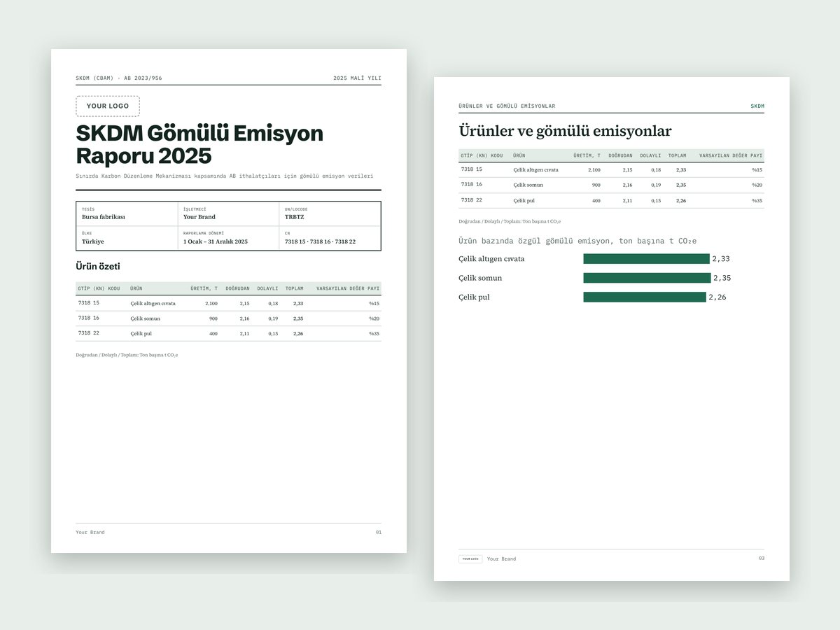Click the reporting period "1 Ocak – 31 Aralık 2025"
The image size is (840, 630).
216,241
